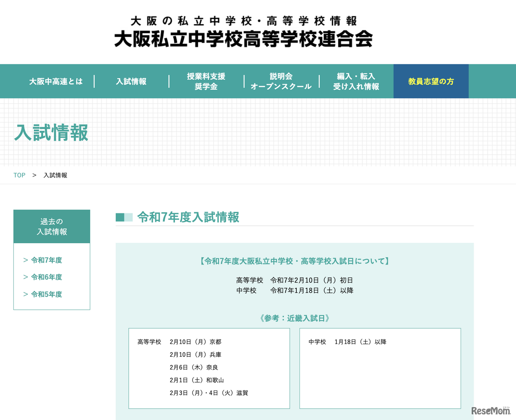Image resolution: width=516 pixels, height=420 pixels.
Task: Open the 令和6年度 past exam info link
Action: (46, 277)
